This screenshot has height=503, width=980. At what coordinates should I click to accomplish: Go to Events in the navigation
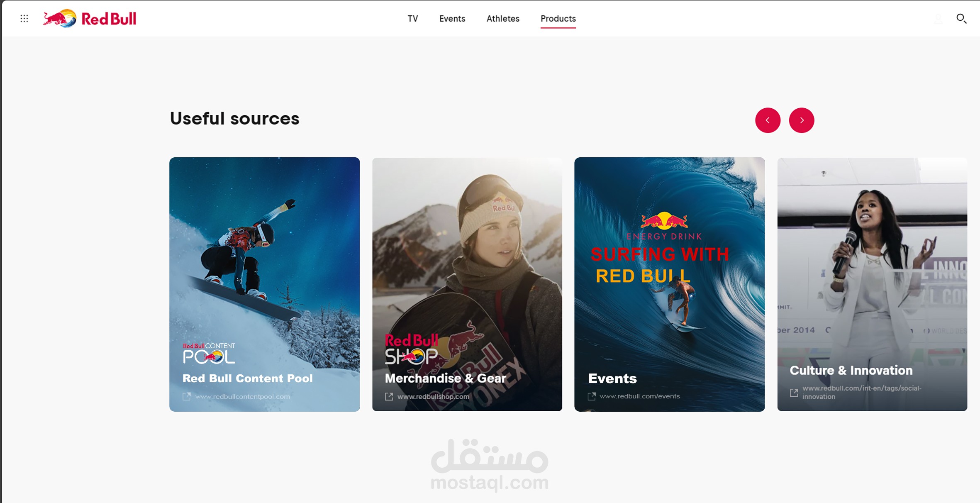click(x=452, y=19)
